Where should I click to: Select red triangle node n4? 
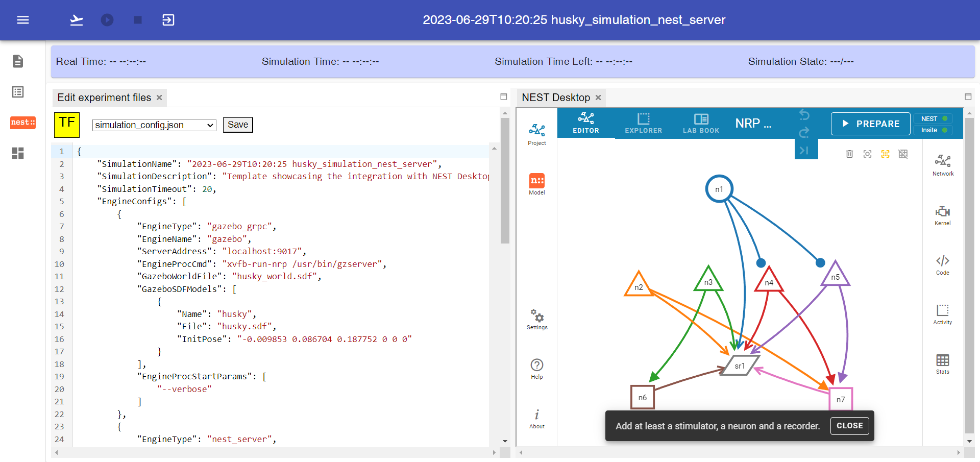769,281
